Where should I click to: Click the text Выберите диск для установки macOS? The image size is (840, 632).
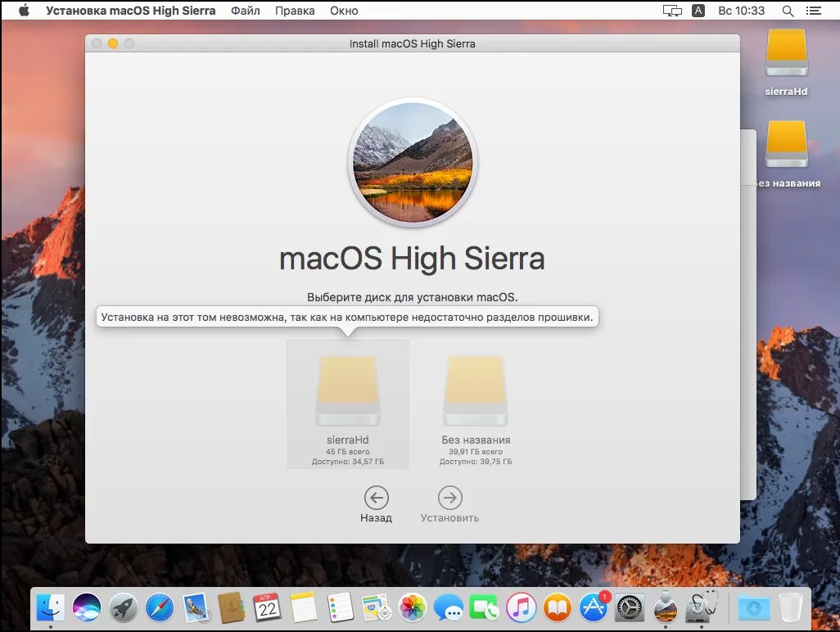pos(413,296)
